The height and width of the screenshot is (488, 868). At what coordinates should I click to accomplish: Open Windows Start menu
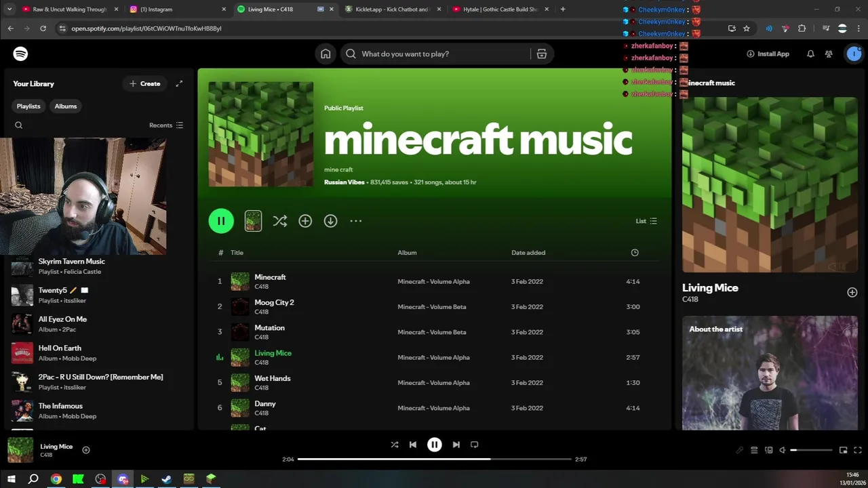pyautogui.click(x=11, y=479)
